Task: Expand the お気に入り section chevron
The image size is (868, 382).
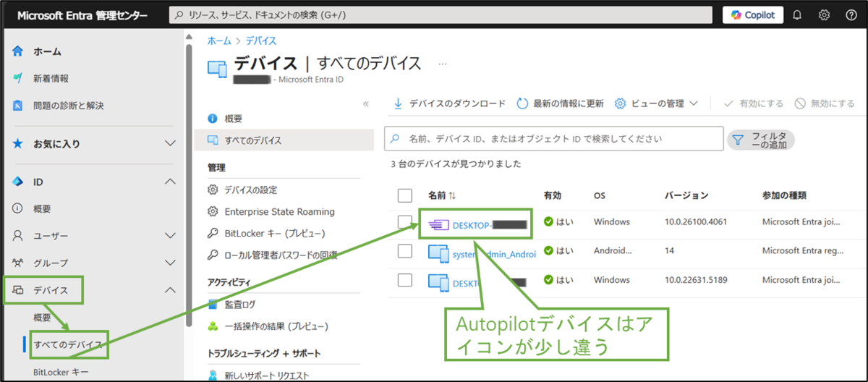Action: click(x=170, y=143)
